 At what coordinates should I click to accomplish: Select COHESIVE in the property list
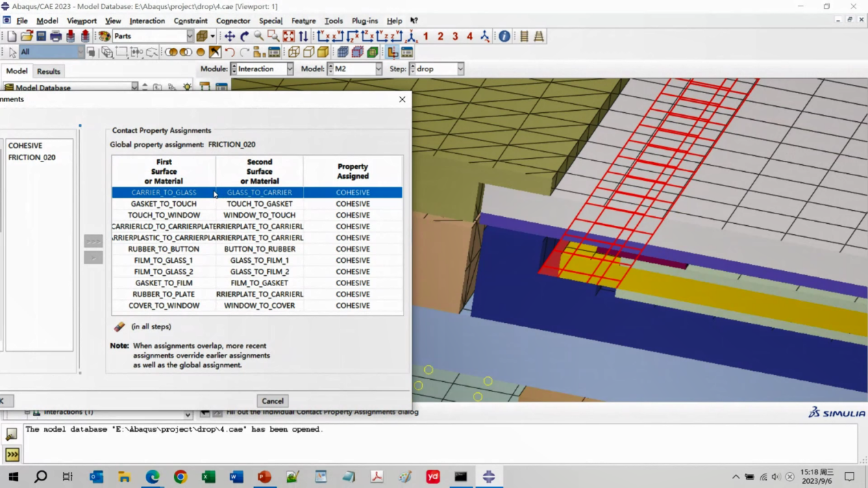tap(25, 146)
